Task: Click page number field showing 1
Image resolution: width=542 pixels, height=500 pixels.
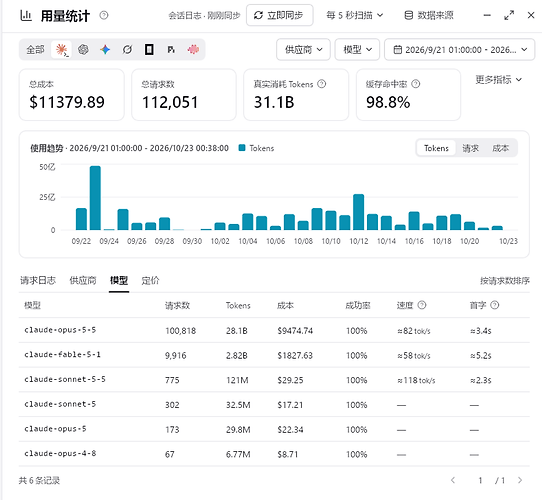Action: [480, 480]
